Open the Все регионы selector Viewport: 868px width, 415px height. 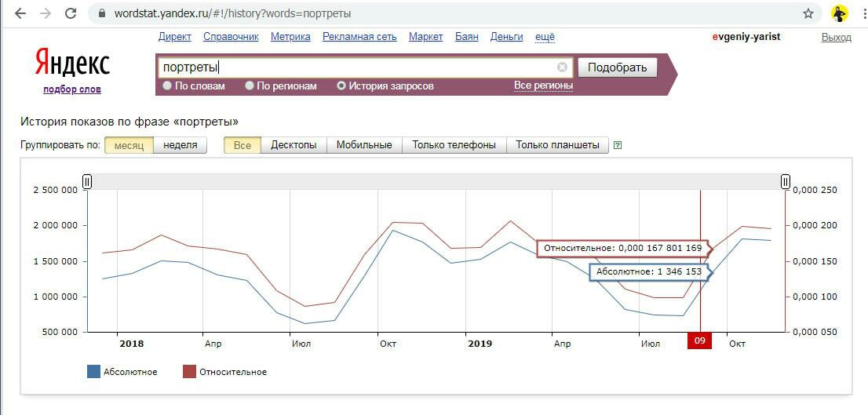pos(543,86)
